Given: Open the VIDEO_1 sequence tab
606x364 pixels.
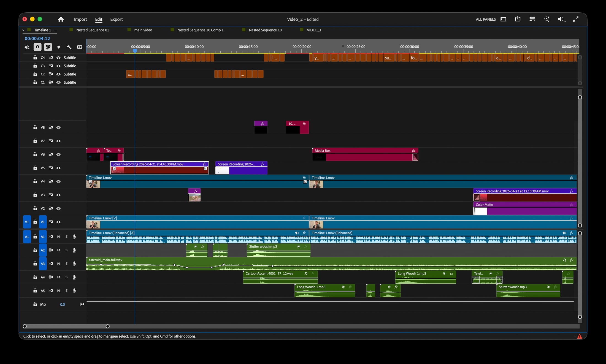Looking at the screenshot, I should [314, 30].
